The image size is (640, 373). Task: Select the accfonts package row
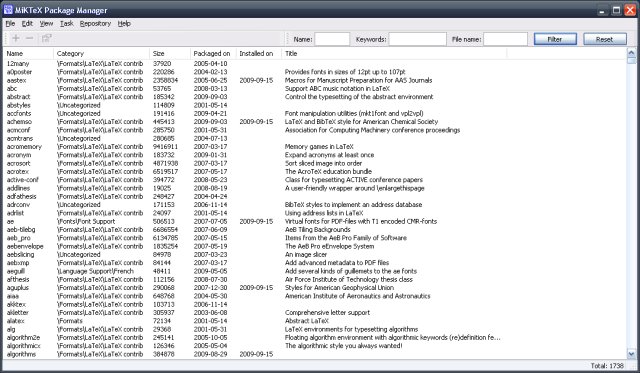(315, 113)
